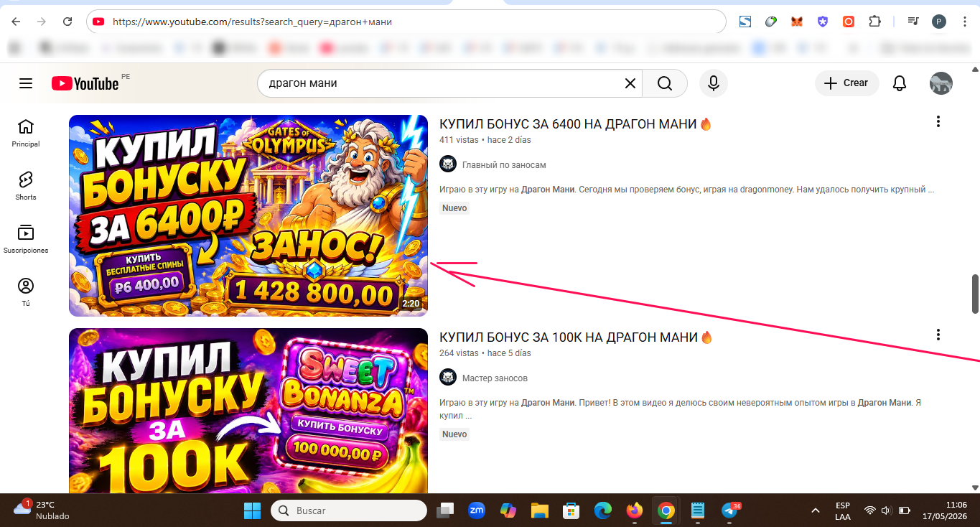Open the Extensions puzzle-piece menu
This screenshot has height=527, width=980.
(x=874, y=22)
